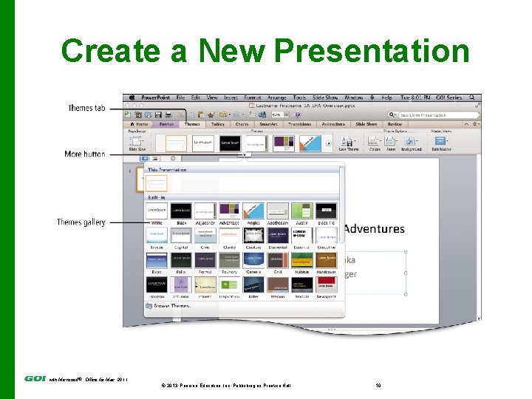Image resolution: width=532 pixels, height=399 pixels.
Task: Switch to the Transitions ribbon tab
Action: (x=299, y=125)
